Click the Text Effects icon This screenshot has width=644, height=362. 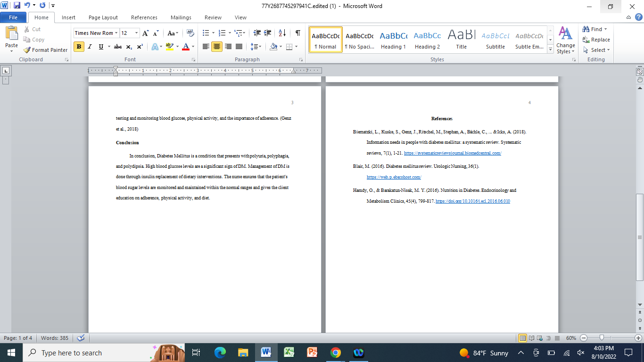click(x=155, y=47)
